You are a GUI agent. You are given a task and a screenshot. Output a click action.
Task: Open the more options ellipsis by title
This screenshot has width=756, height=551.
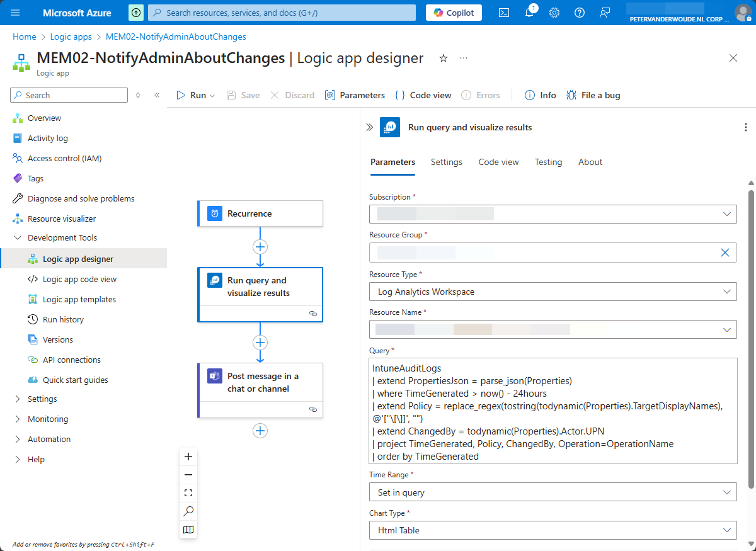(x=464, y=58)
